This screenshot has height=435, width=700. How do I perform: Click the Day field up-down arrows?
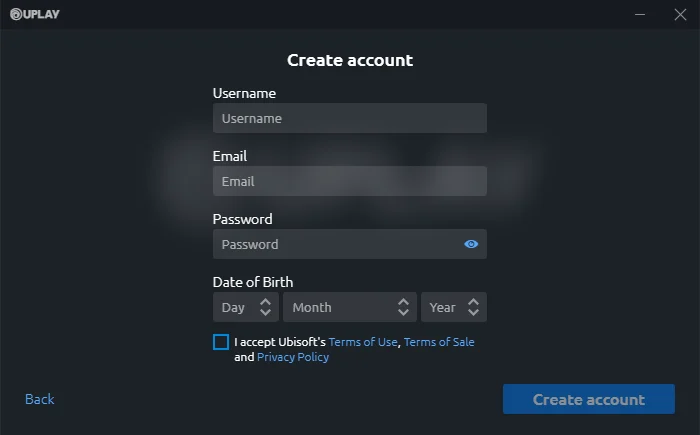(x=266, y=307)
